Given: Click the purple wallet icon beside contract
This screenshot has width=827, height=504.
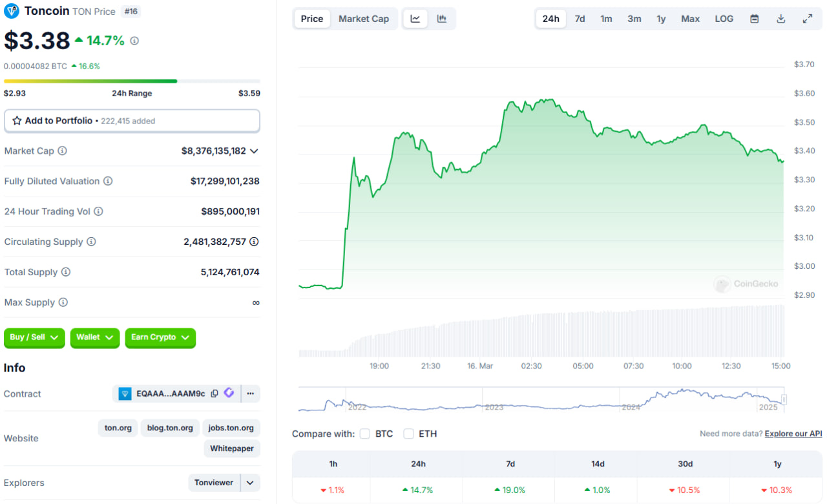Looking at the screenshot, I should click(x=229, y=393).
